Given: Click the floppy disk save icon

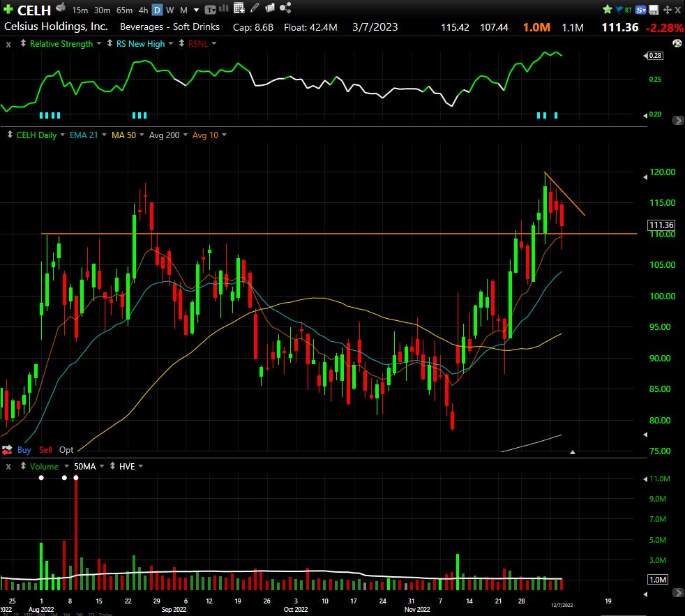Looking at the screenshot, I should [x=654, y=10].
